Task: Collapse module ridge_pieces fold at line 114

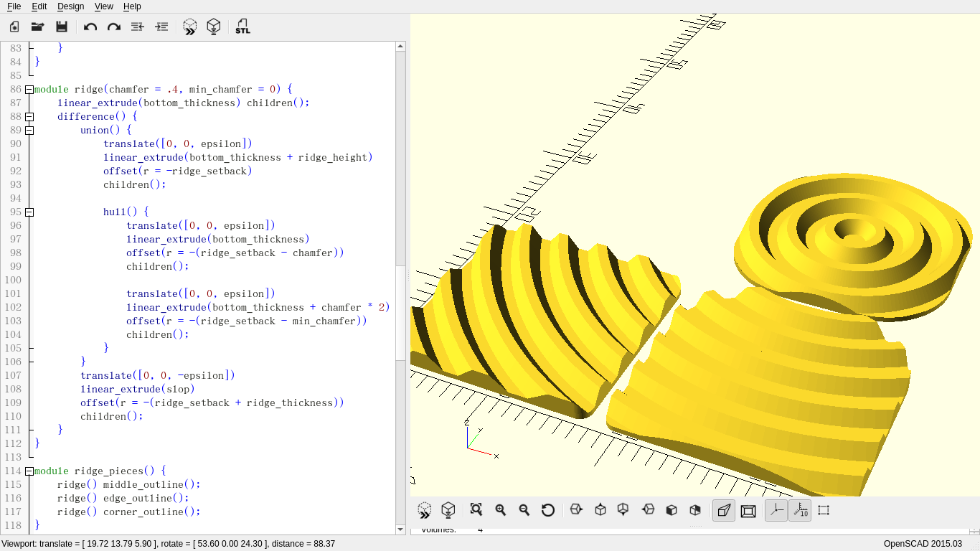Action: click(29, 471)
